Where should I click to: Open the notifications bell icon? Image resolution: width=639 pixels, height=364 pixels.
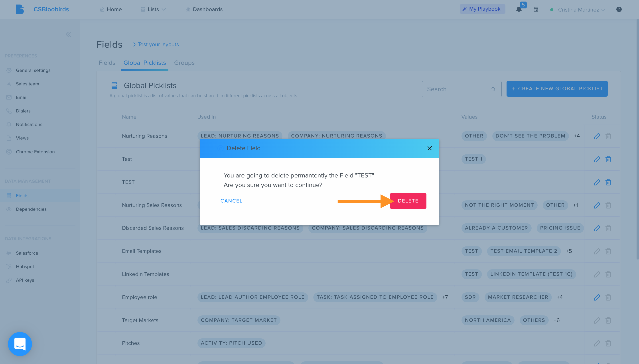tap(519, 9)
